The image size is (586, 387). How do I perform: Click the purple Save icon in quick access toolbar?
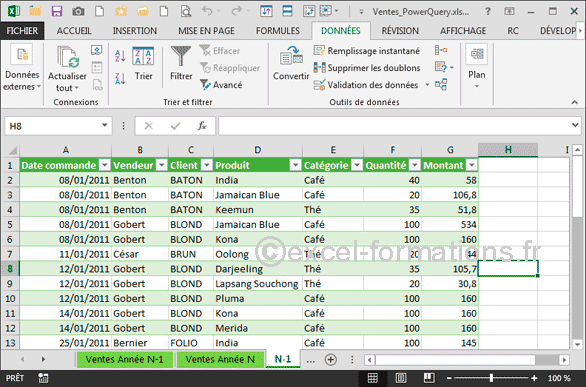pyautogui.click(x=56, y=11)
